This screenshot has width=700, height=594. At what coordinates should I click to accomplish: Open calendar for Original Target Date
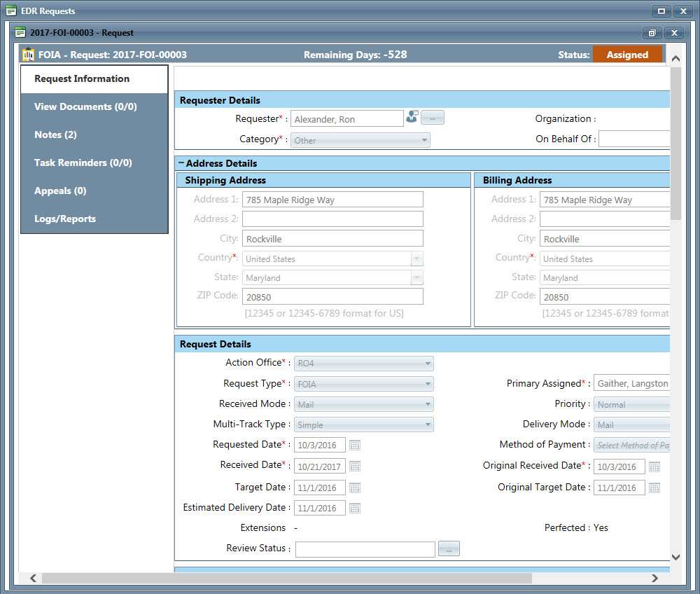point(654,488)
